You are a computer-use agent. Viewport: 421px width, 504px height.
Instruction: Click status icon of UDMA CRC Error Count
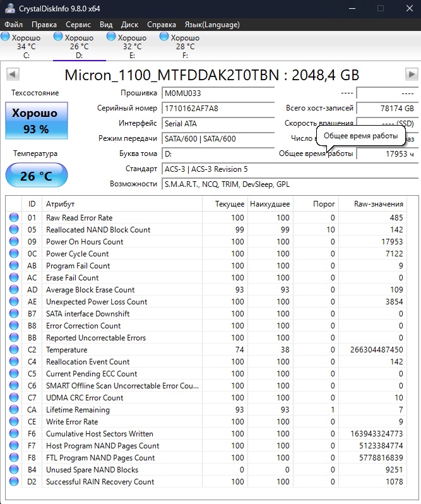(14, 398)
